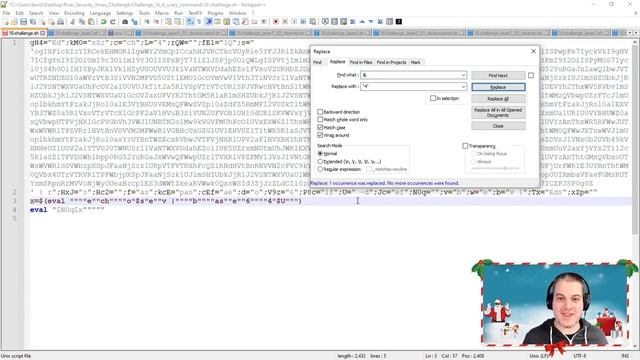Click the Unix (LF) status bar entry

[539, 356]
